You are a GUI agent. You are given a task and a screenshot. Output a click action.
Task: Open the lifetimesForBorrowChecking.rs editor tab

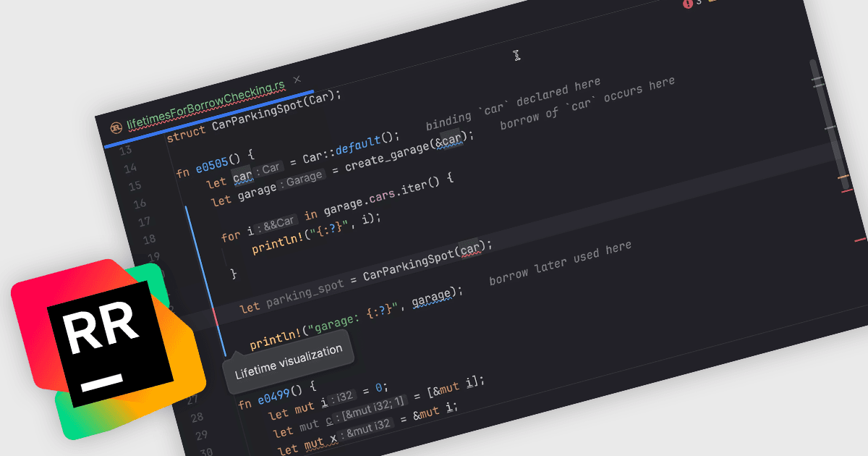click(x=206, y=105)
